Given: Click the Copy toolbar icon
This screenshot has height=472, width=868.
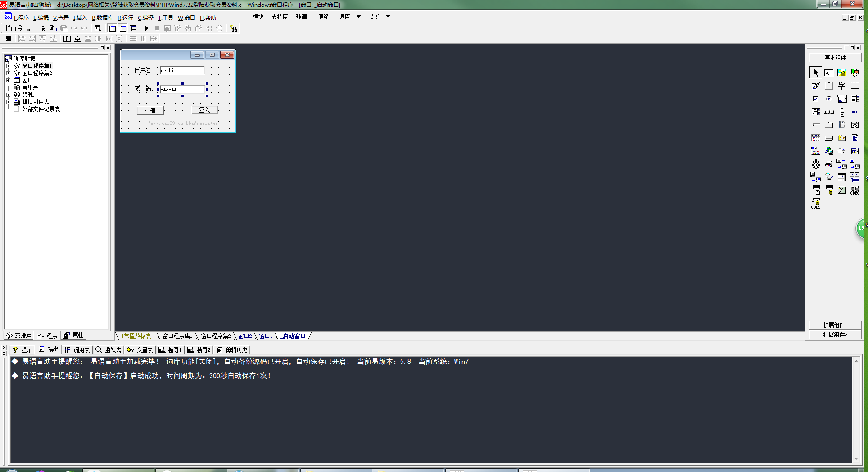Looking at the screenshot, I should (53, 28).
